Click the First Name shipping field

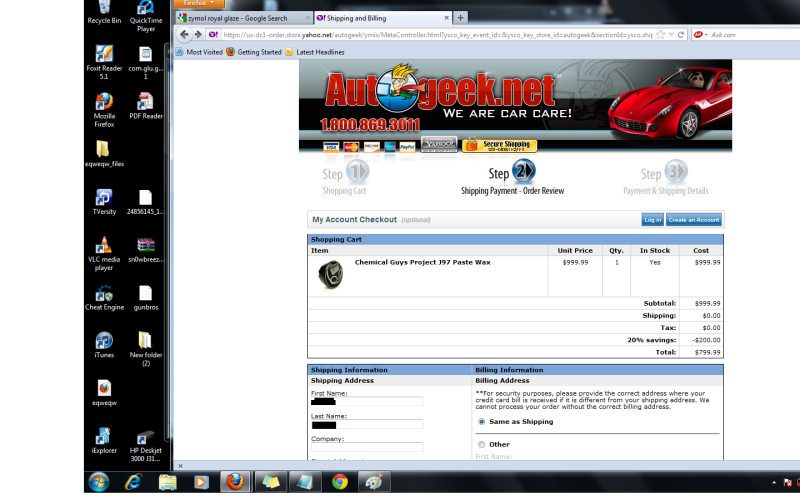point(367,402)
